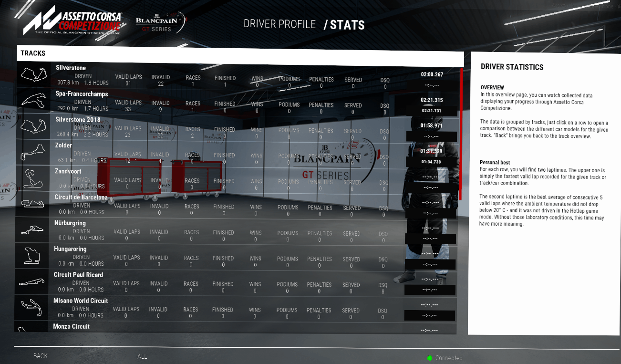Viewport: 621px width, 364px height.
Task: Click the 1.8 HOURS value for Silverstone
Action: pos(96,83)
